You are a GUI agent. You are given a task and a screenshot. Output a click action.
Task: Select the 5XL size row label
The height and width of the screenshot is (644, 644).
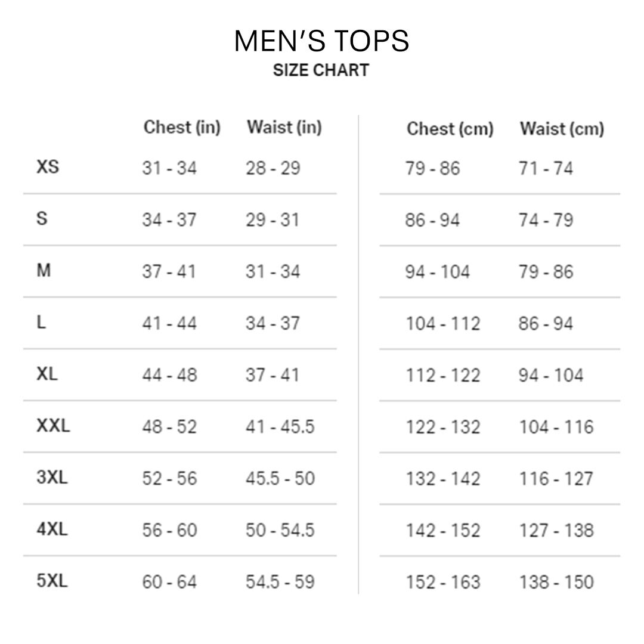point(52,581)
